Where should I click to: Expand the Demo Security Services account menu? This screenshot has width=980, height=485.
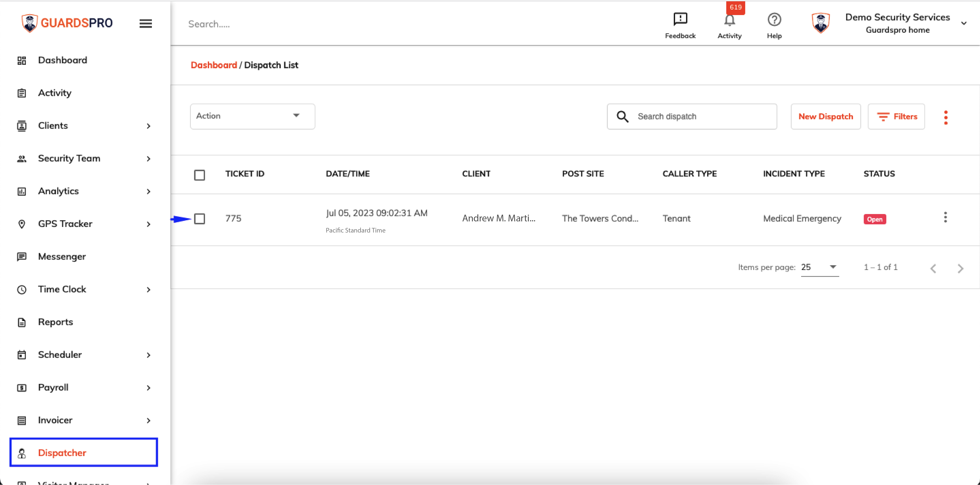[x=964, y=23]
